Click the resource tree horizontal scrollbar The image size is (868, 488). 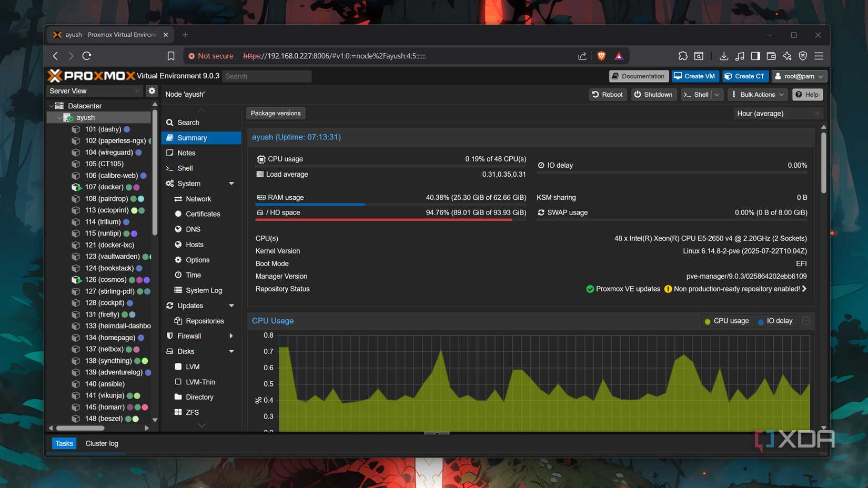click(x=80, y=428)
